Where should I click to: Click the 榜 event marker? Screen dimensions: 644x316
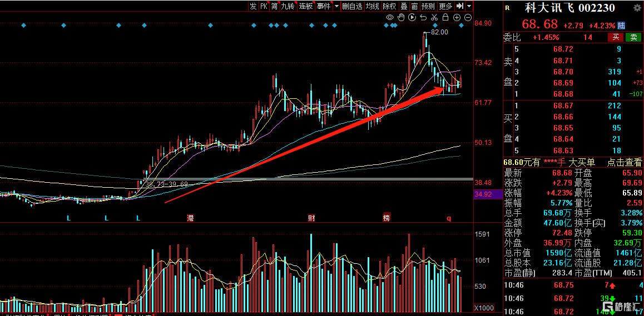point(386,218)
